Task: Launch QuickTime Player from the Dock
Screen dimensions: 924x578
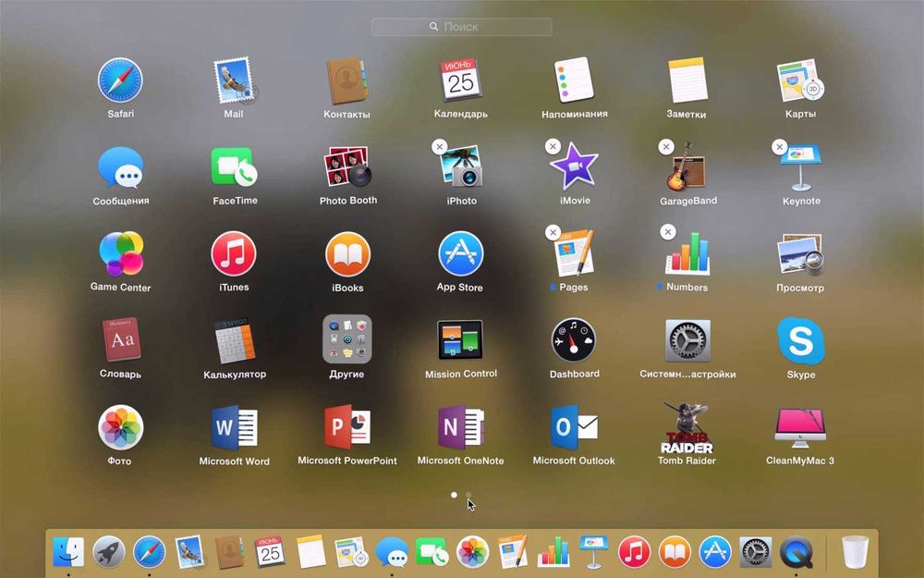Action: click(796, 553)
